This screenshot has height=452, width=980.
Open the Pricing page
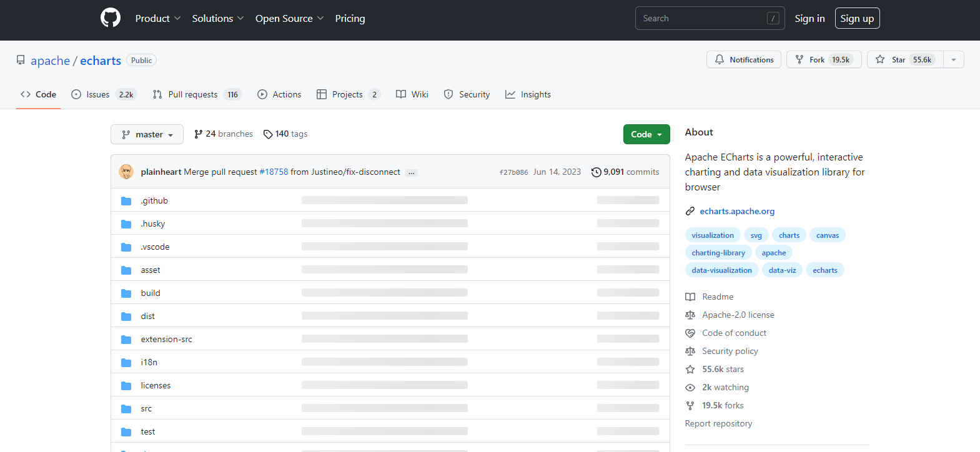coord(350,19)
